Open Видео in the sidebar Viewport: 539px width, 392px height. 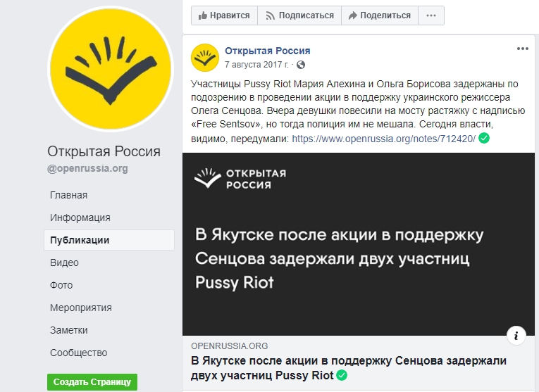(x=64, y=263)
